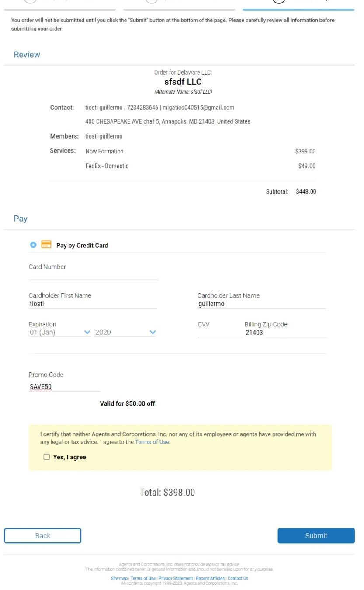Click the Contact Us footer link
Screen dimensions: 364x590
pos(238,578)
